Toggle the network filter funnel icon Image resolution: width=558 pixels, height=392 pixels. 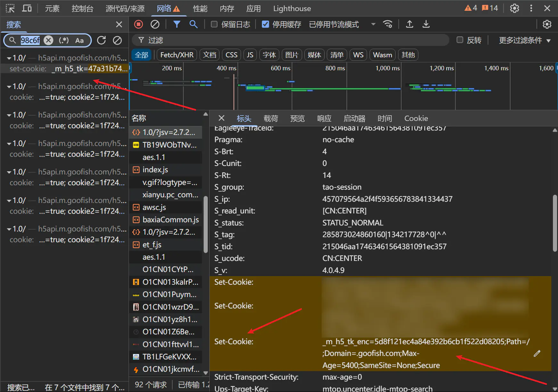point(176,24)
